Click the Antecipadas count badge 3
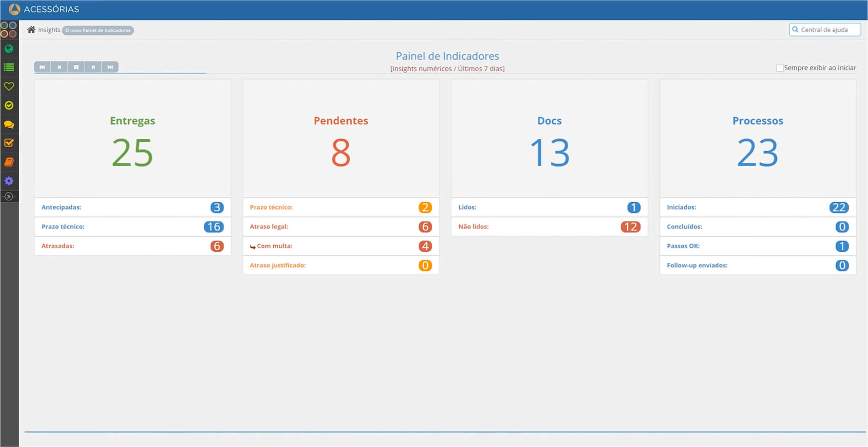Screen dimensions: 868x447 pos(217,207)
